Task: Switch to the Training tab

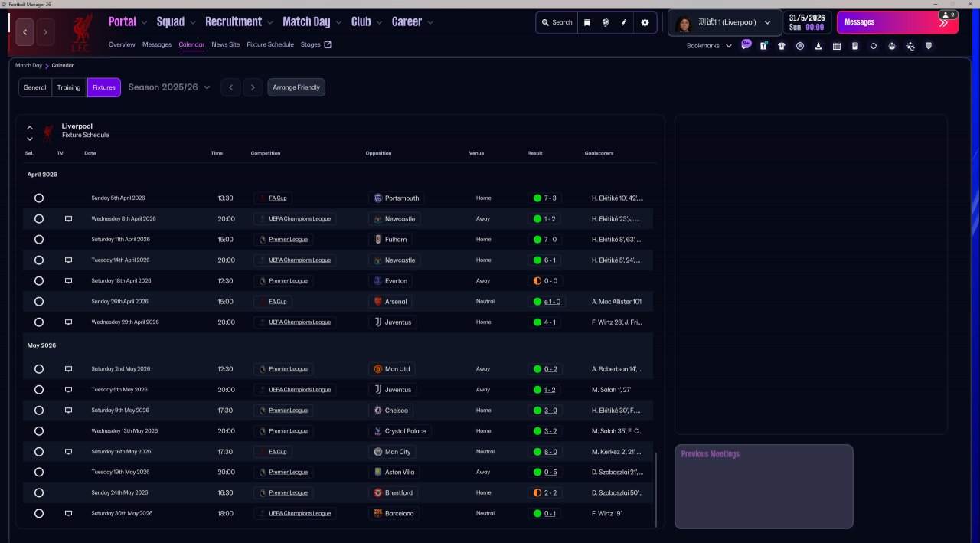Action: [x=69, y=87]
